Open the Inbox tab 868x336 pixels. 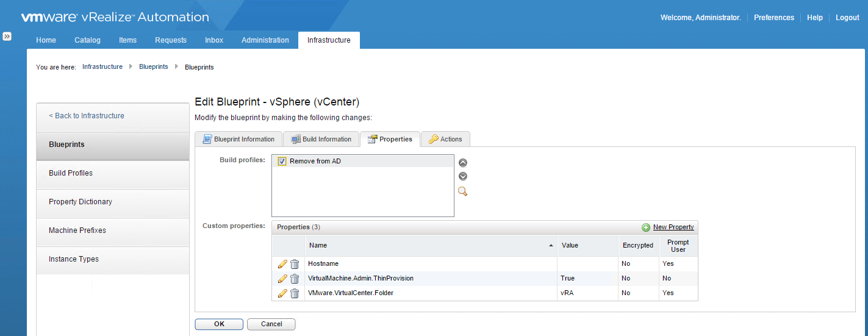coord(214,40)
